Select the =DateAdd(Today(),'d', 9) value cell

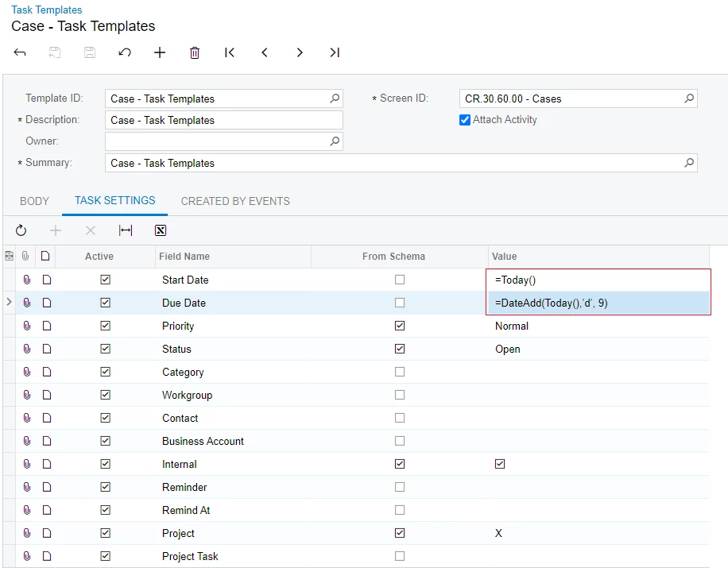598,303
